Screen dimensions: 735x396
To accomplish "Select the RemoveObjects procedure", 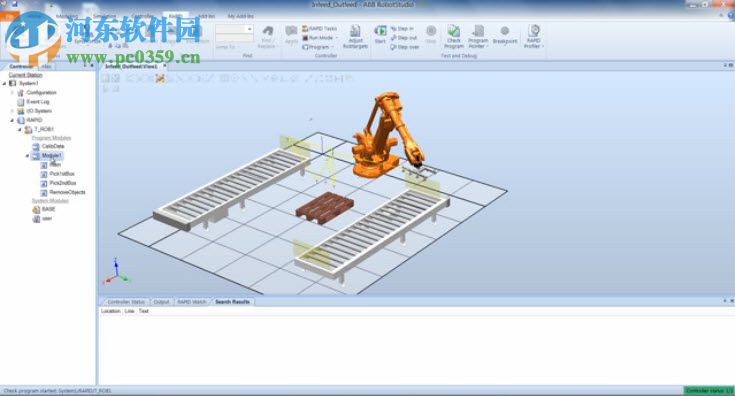I will pos(67,192).
